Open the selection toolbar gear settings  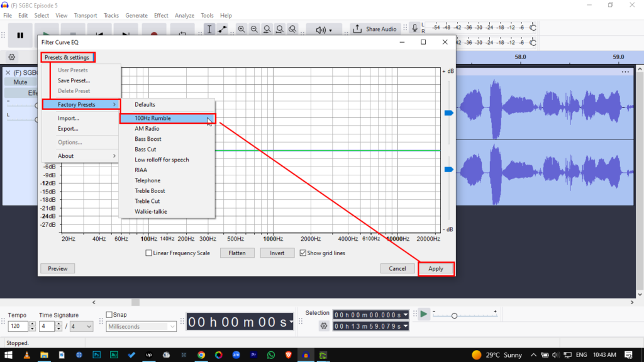pos(324,326)
